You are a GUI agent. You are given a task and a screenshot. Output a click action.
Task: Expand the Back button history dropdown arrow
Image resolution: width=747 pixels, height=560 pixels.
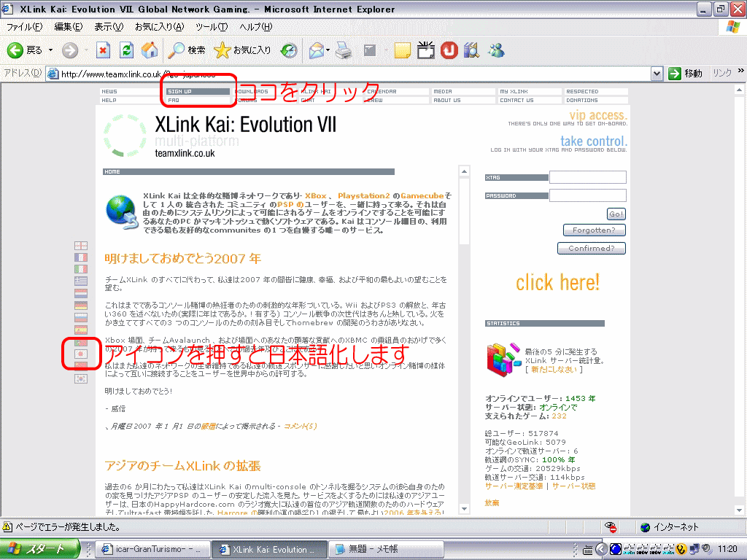pos(50,50)
